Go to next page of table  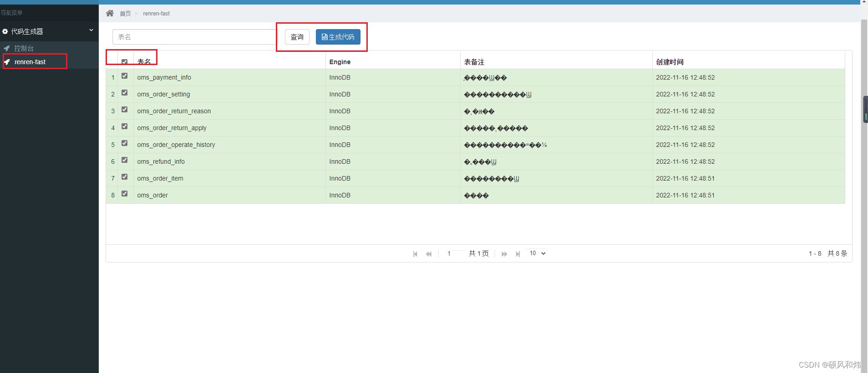tap(504, 254)
